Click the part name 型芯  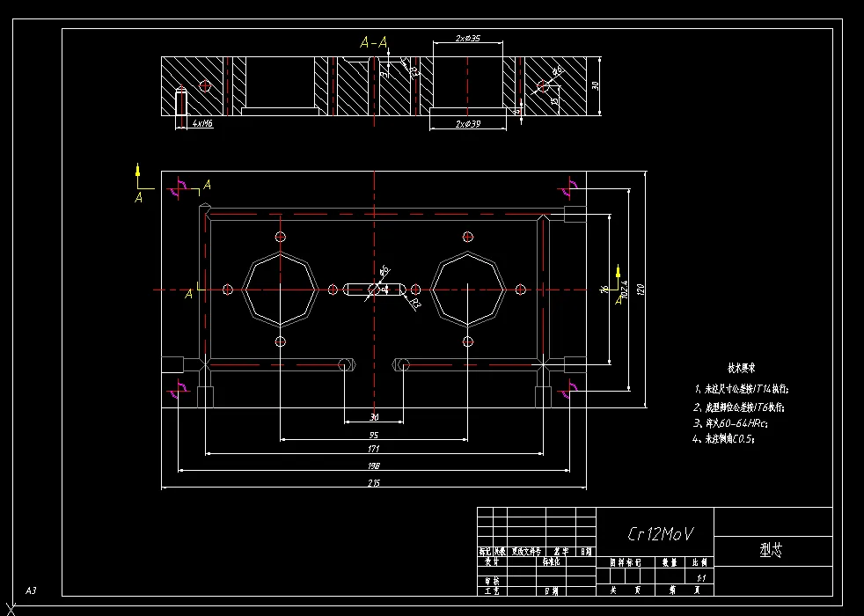[771, 550]
